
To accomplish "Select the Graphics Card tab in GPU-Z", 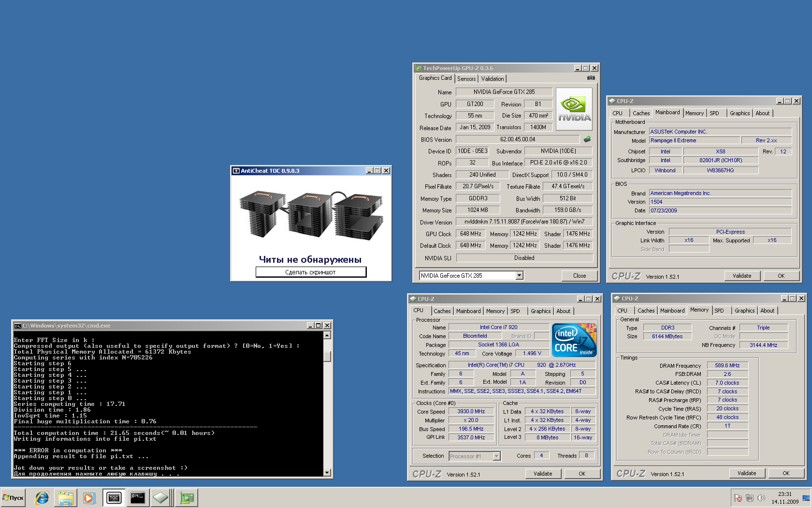I will point(435,78).
